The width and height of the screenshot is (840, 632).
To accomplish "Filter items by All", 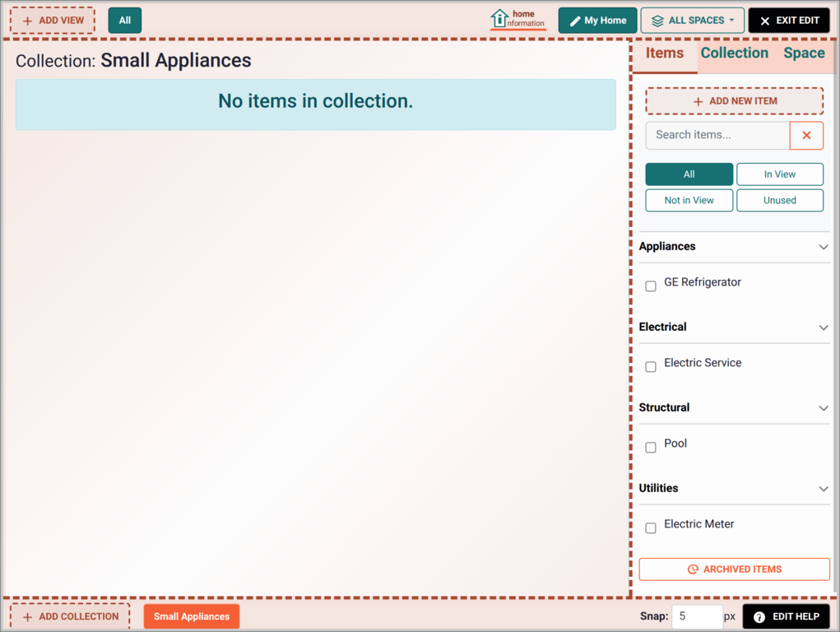I will pyautogui.click(x=689, y=174).
